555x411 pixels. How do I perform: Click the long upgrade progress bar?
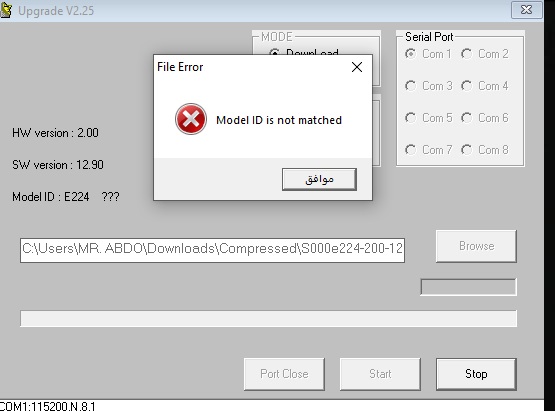pyautogui.click(x=268, y=318)
